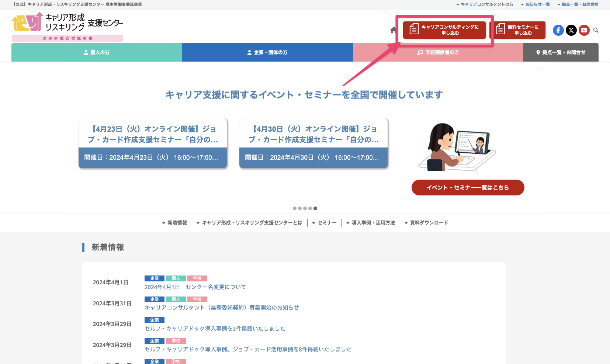Viewport: 610px width, 364px height.
Task: Open the YouTube channel icon
Action: point(584,30)
